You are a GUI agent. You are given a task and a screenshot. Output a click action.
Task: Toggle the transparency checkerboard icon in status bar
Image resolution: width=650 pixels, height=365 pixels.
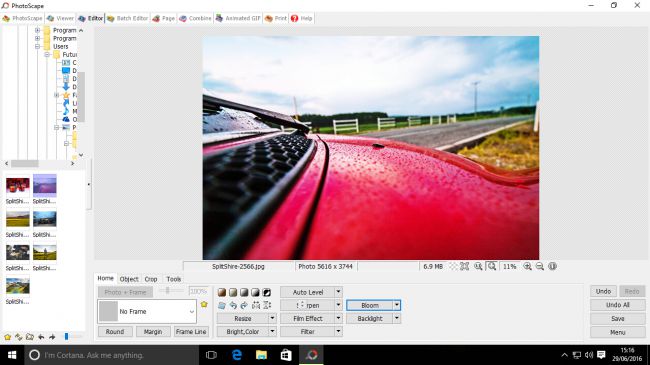[x=454, y=266]
